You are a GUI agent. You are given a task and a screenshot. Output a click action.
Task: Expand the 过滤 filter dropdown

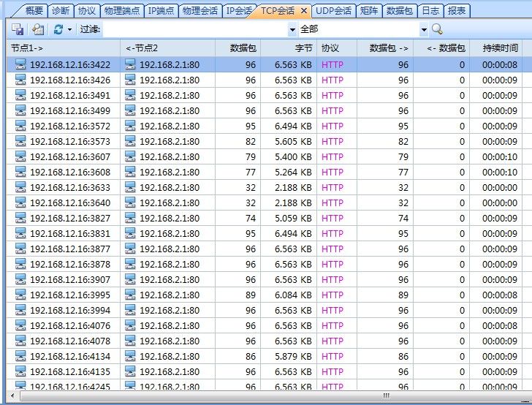[292, 29]
